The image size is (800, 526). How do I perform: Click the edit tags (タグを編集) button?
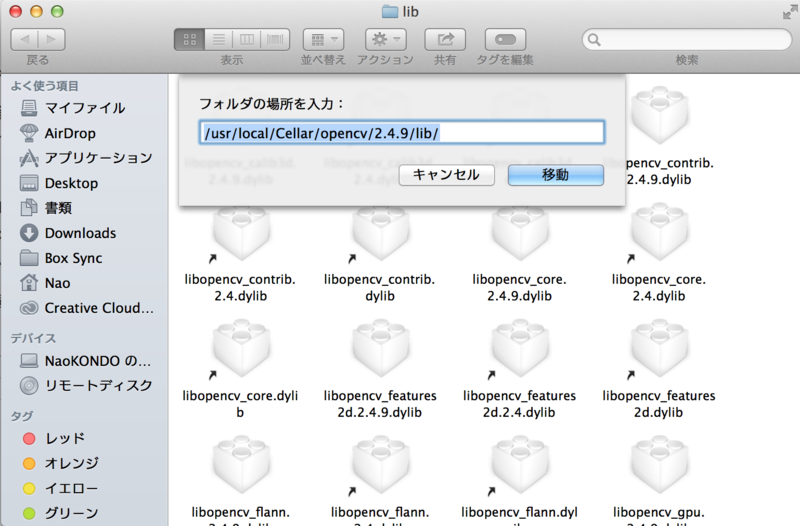[x=505, y=39]
